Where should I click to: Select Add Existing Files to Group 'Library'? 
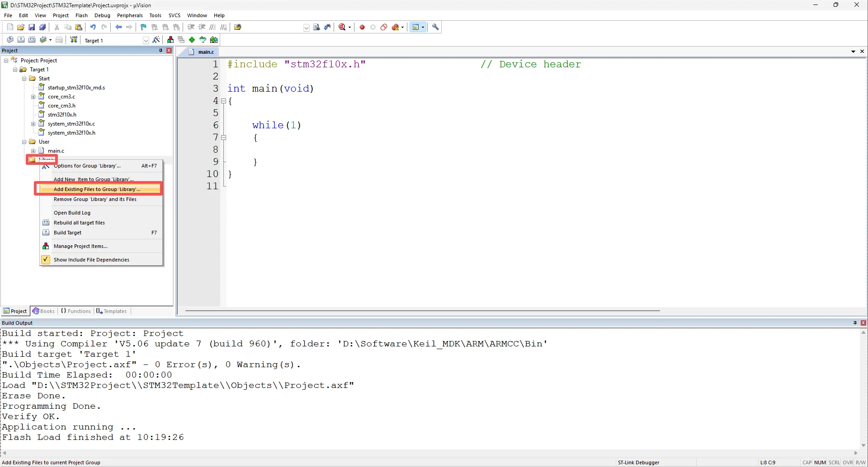97,189
